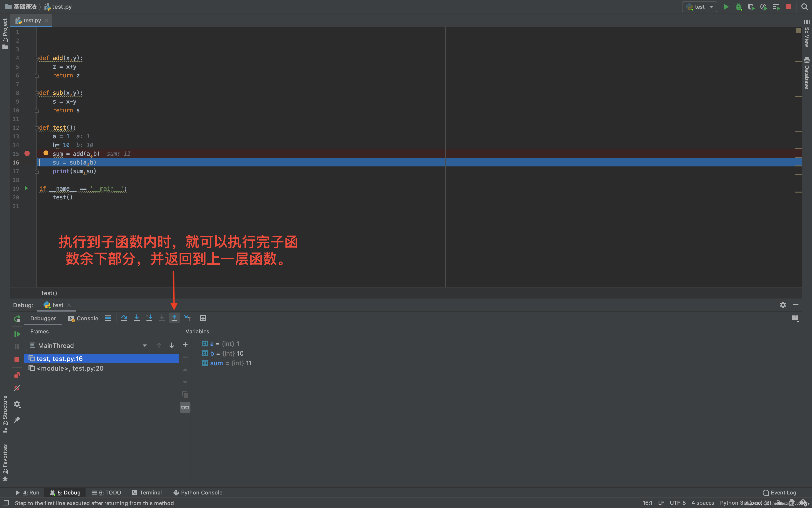Viewport: 812px width, 508px height.
Task: Stop the process with red square toolbar button
Action: (789, 7)
